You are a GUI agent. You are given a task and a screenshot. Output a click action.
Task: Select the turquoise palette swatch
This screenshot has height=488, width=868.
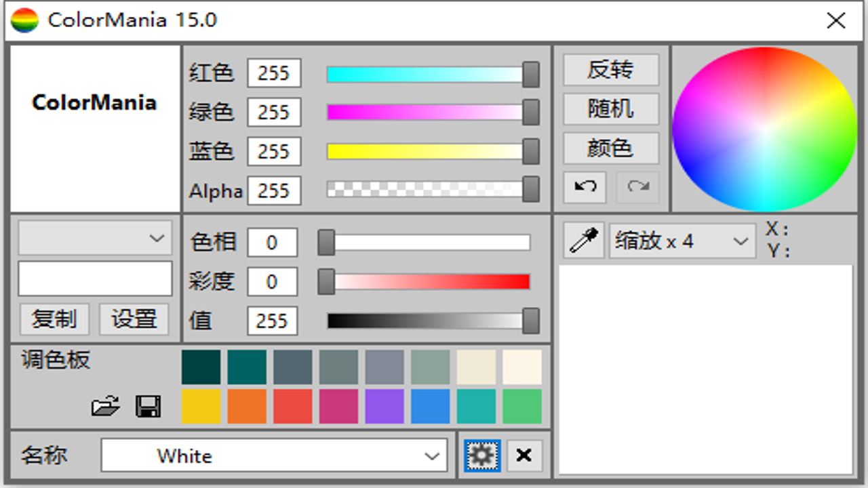476,406
